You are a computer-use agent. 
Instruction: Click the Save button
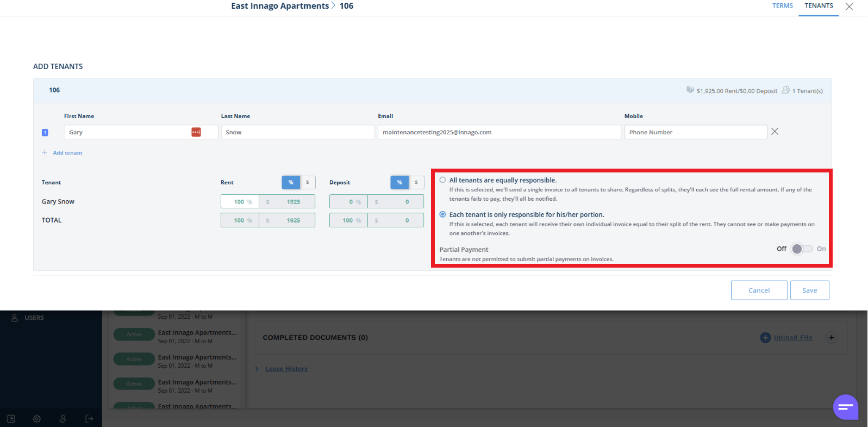click(809, 290)
